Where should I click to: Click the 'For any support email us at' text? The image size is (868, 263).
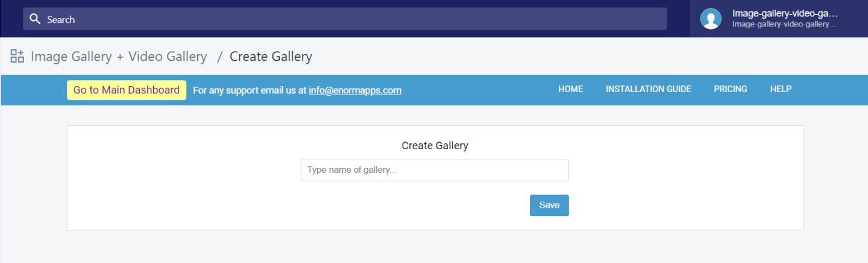click(x=250, y=90)
